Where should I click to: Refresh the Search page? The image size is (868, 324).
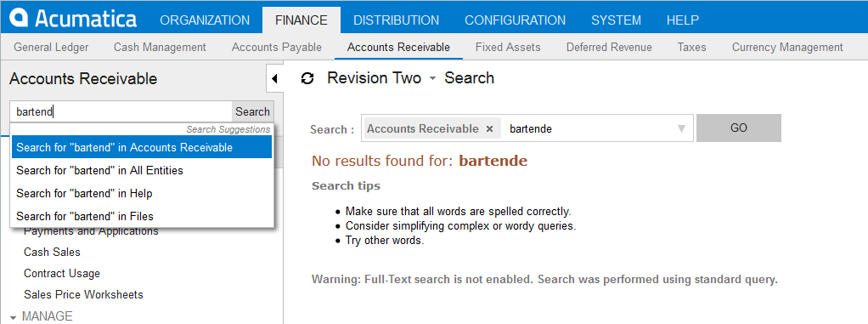[307, 79]
